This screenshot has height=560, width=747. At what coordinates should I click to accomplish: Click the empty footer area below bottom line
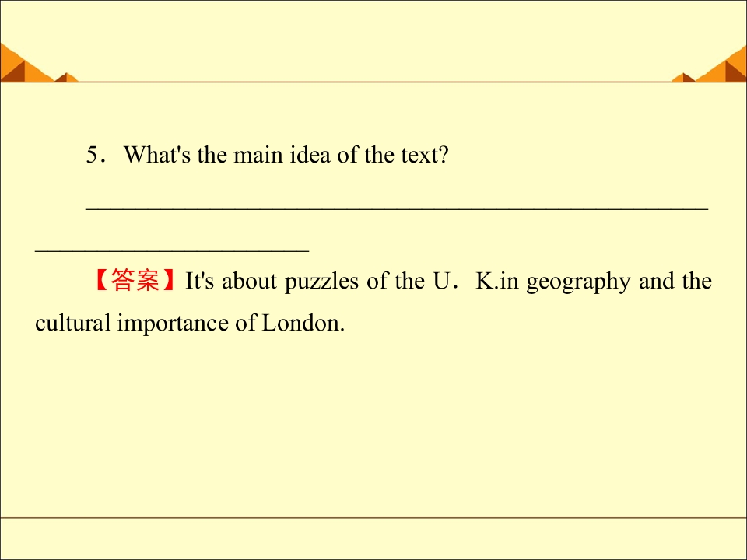point(373,538)
